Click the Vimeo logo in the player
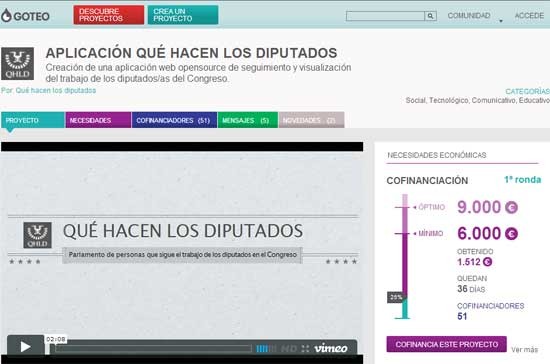550x364 pixels. point(331,348)
